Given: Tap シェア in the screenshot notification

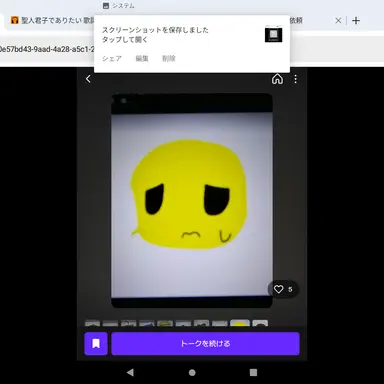Looking at the screenshot, I should tap(112, 59).
